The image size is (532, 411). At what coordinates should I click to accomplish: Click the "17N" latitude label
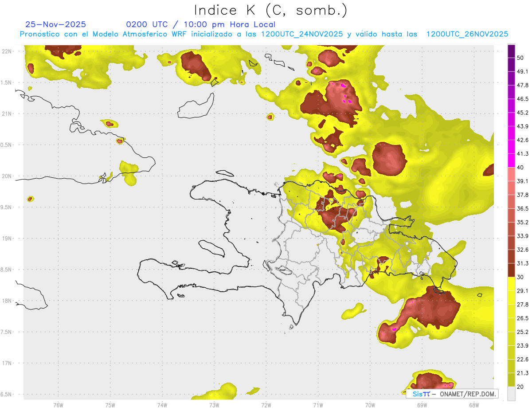[6, 363]
